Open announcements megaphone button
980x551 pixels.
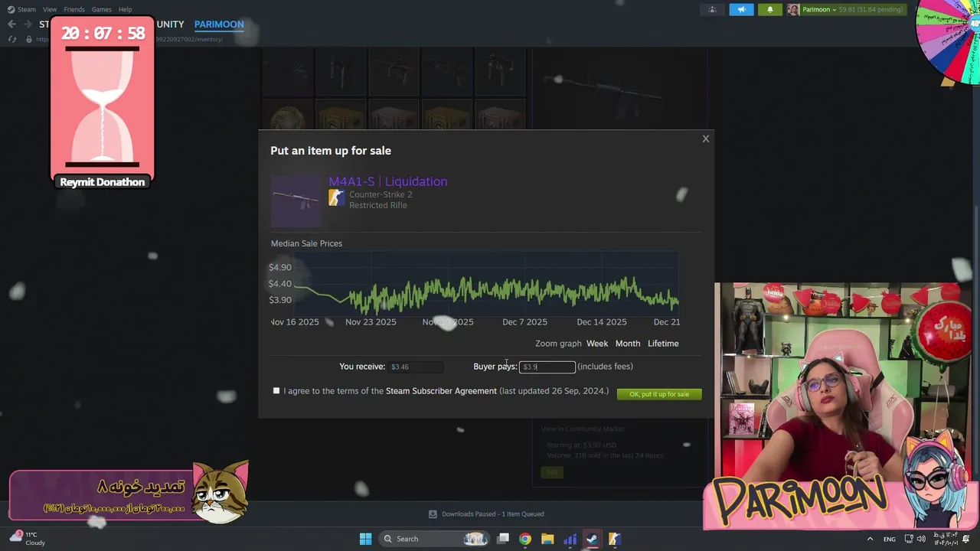741,9
